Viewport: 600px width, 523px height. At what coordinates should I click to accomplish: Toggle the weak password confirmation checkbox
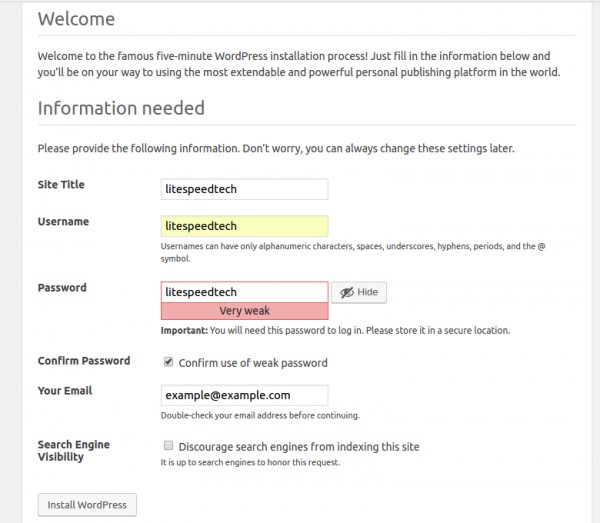[168, 362]
